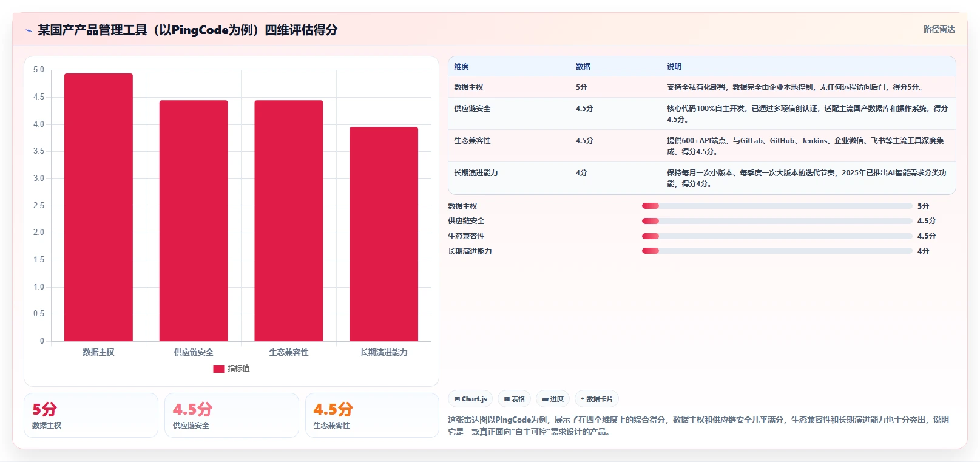Viewport: 980px width, 462px height.
Task: Click the 数据 column header
Action: tap(583, 67)
